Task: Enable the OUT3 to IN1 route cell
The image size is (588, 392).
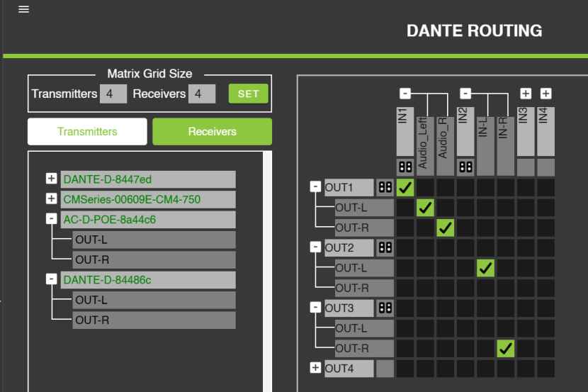Action: pos(405,308)
